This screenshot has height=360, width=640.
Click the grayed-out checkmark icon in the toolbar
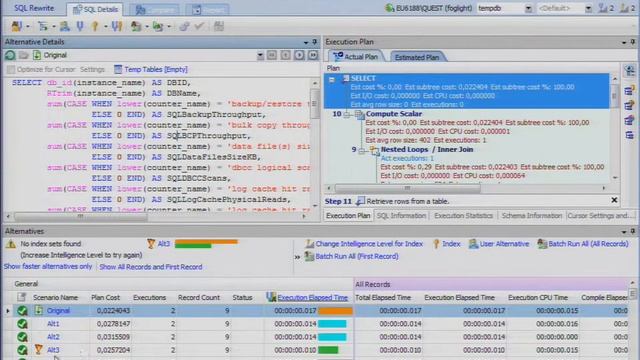(x=199, y=27)
